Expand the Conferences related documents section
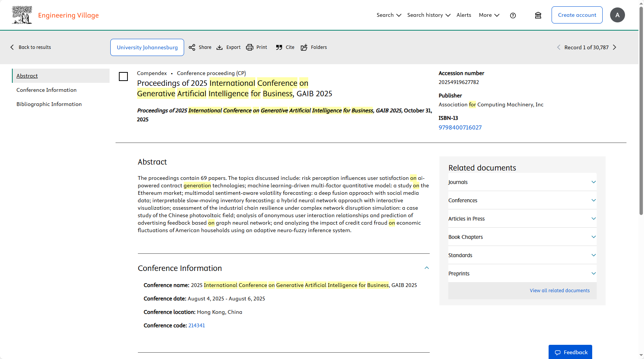Image resolution: width=644 pixels, height=359 pixels. [x=593, y=200]
